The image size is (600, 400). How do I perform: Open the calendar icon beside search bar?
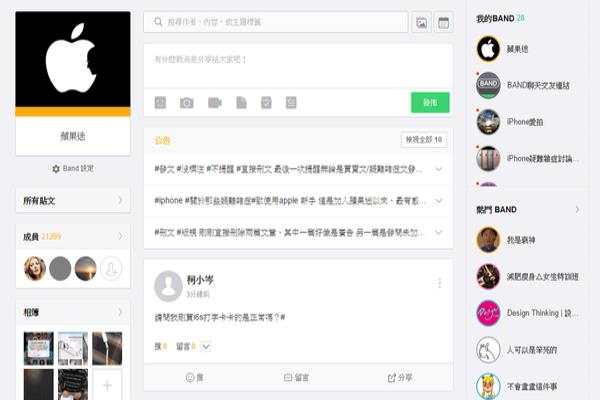coord(443,23)
